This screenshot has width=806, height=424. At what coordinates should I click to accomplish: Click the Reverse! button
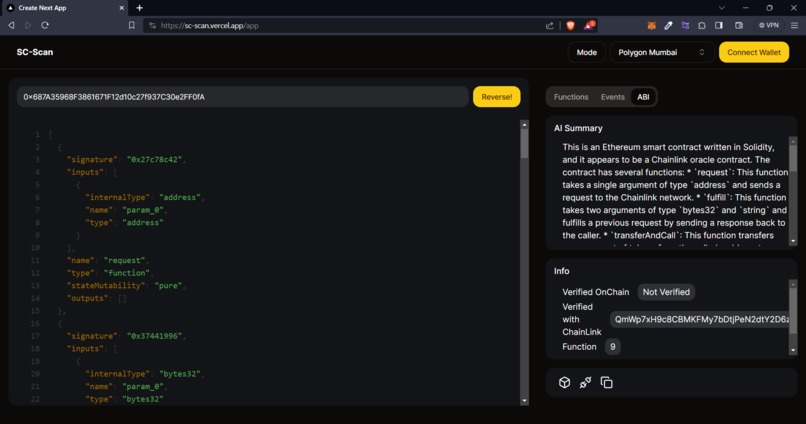(497, 97)
